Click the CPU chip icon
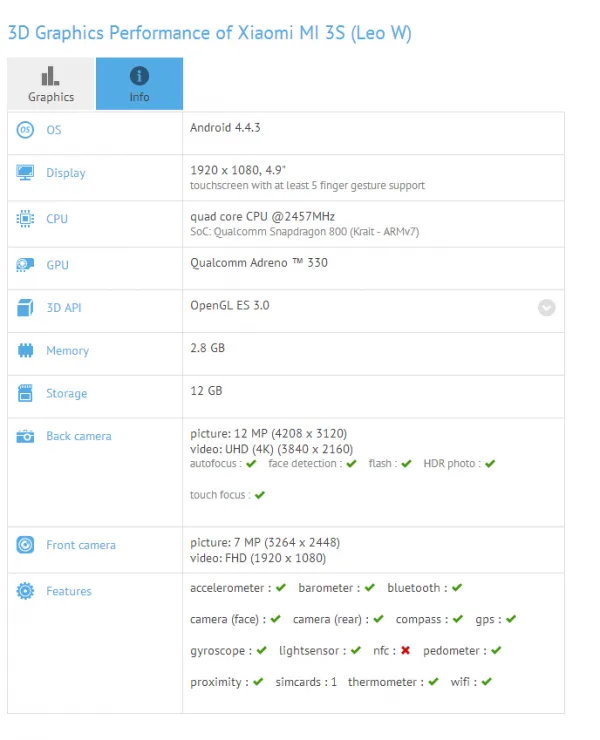Image resolution: width=600 pixels, height=740 pixels. pyautogui.click(x=25, y=219)
